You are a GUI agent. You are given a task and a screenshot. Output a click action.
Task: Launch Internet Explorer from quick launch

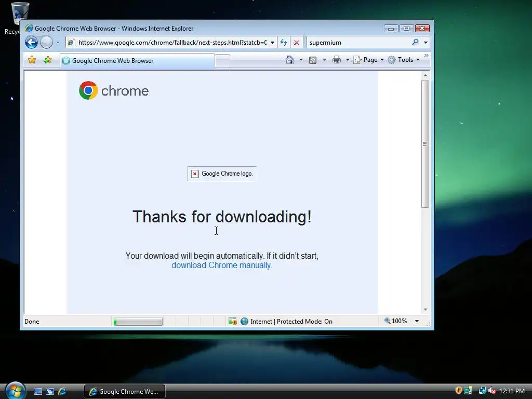(62, 392)
